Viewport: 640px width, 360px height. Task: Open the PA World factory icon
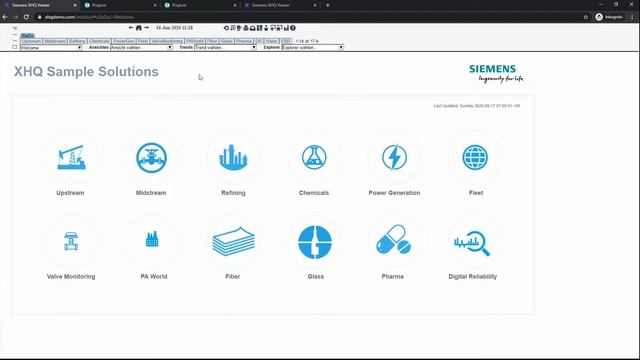tap(152, 239)
